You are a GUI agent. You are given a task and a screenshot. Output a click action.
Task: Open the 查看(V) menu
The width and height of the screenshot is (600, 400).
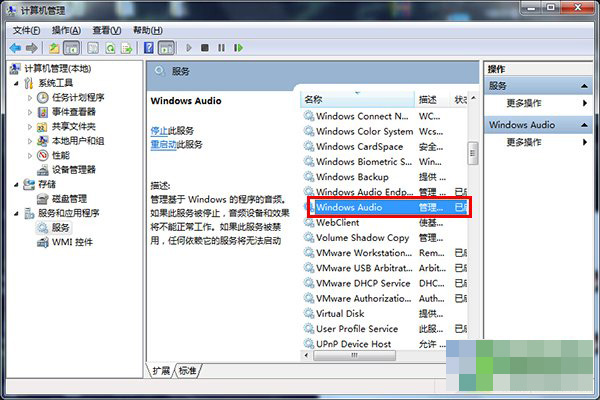coord(108,30)
